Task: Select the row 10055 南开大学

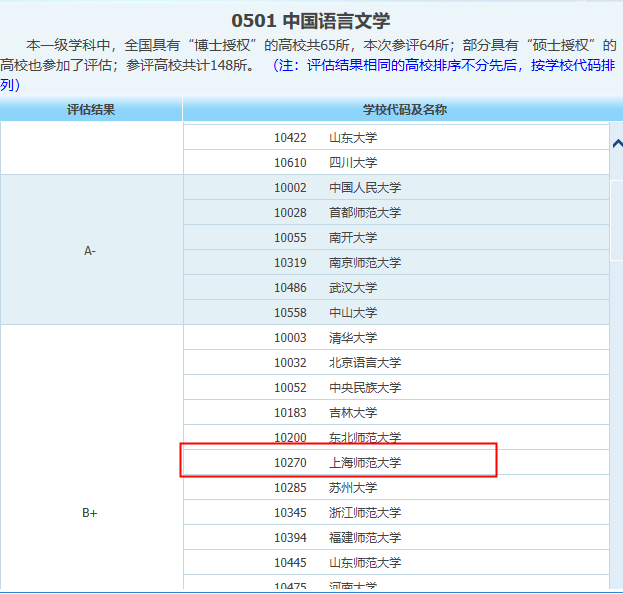Action: point(396,238)
